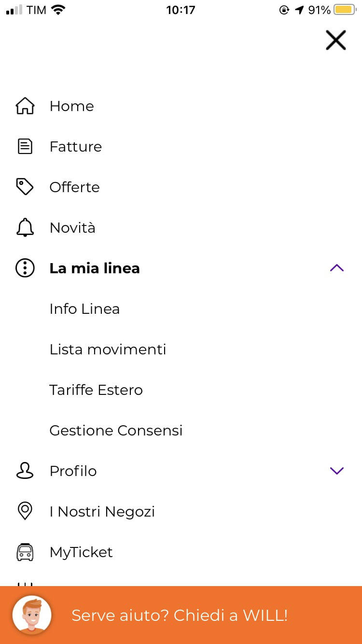Image resolution: width=362 pixels, height=644 pixels.
Task: Collapse La mia linea with the up chevron
Action: pyautogui.click(x=336, y=268)
